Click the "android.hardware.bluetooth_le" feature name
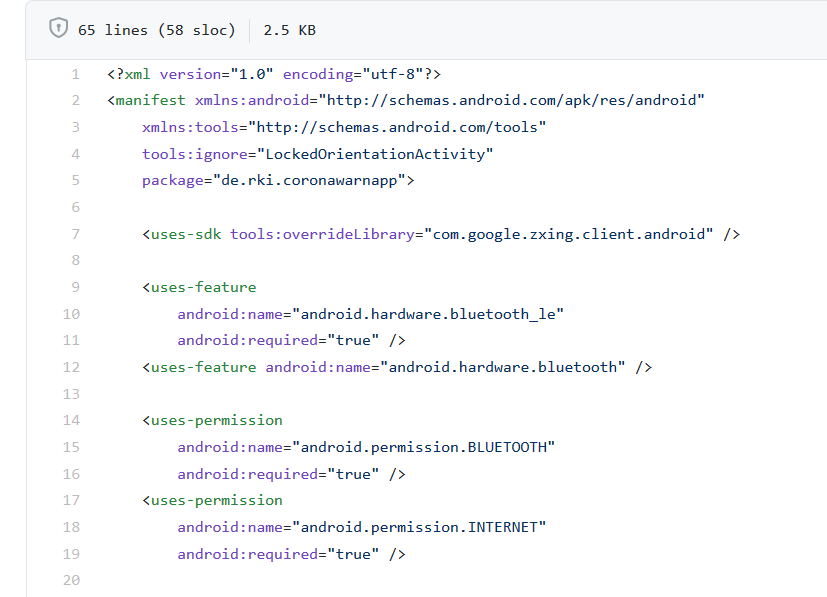Screen dimensions: 827x597 (428, 314)
